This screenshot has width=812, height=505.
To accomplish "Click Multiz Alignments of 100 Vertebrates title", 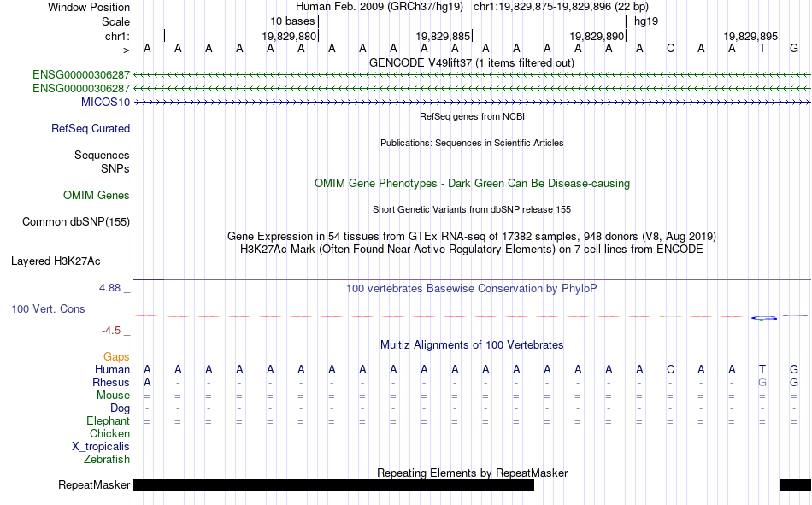I will [x=472, y=345].
